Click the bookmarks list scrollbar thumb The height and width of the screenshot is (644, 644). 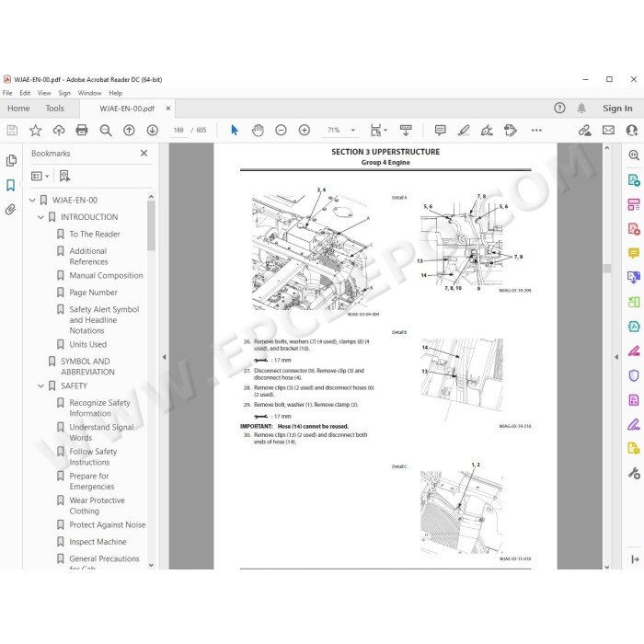tap(151, 225)
